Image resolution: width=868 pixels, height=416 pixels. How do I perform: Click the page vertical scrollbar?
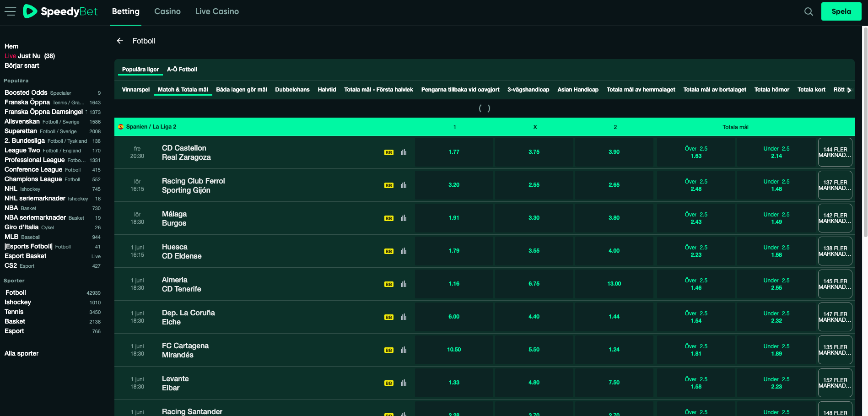[x=865, y=132]
